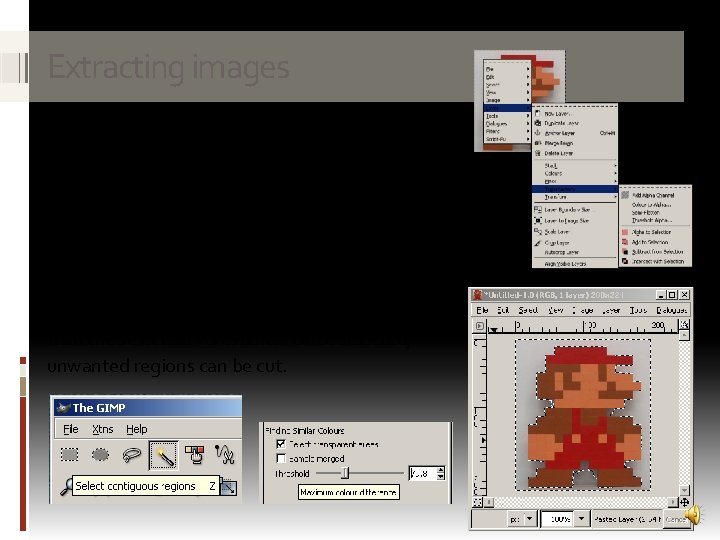Open the image menu triangle at ruler origin

point(479,326)
